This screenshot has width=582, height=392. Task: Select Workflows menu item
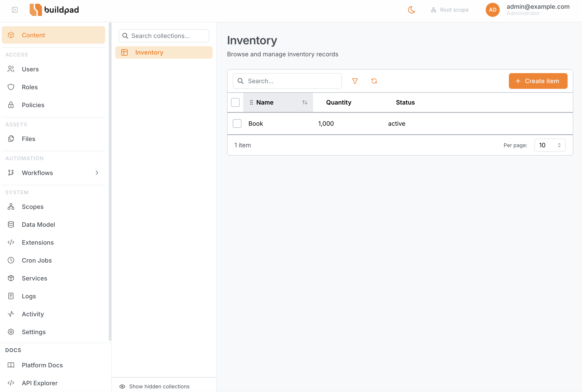tap(53, 173)
